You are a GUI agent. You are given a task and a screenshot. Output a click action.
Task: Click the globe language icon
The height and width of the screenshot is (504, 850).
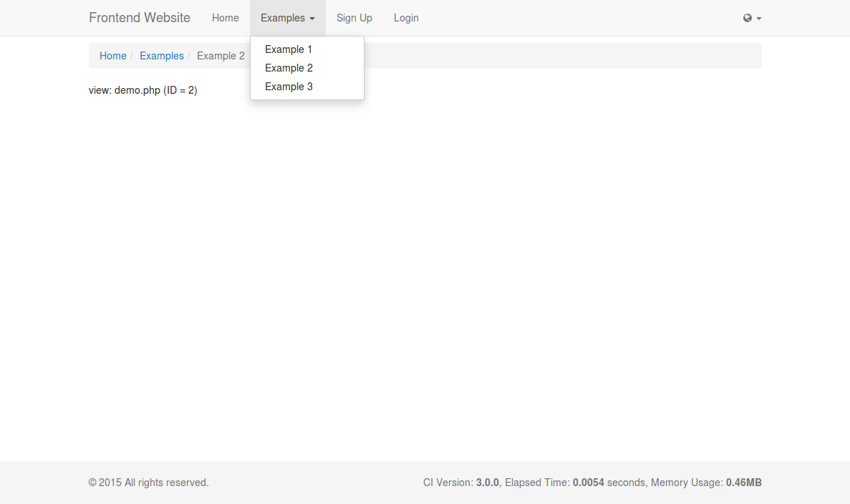(748, 18)
